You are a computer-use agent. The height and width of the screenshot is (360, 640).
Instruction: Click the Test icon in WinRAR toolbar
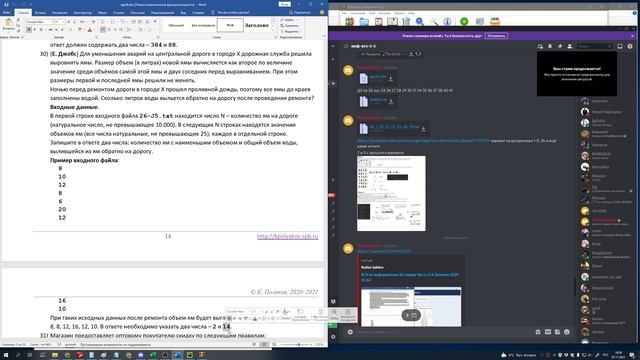378,22
